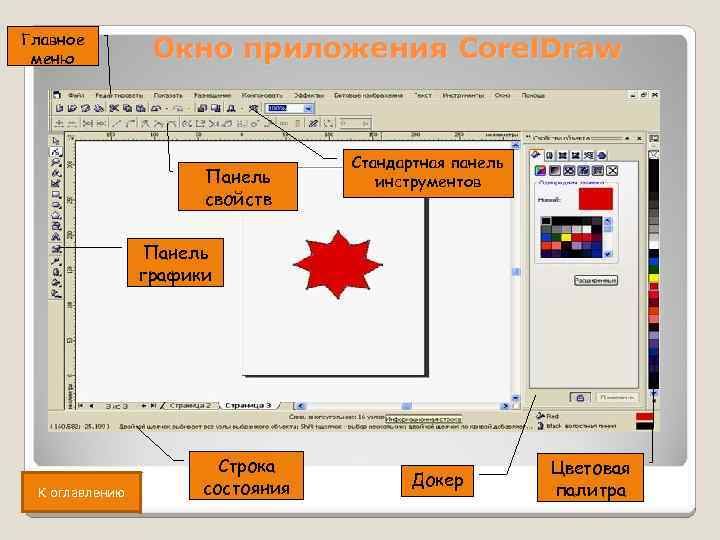Open the Инструменты menu
720x540 pixels.
pyautogui.click(x=463, y=96)
